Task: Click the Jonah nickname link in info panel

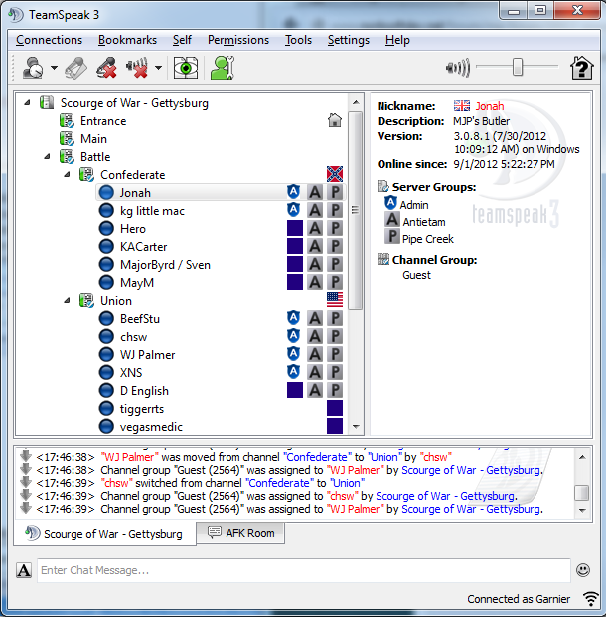Action: click(490, 106)
